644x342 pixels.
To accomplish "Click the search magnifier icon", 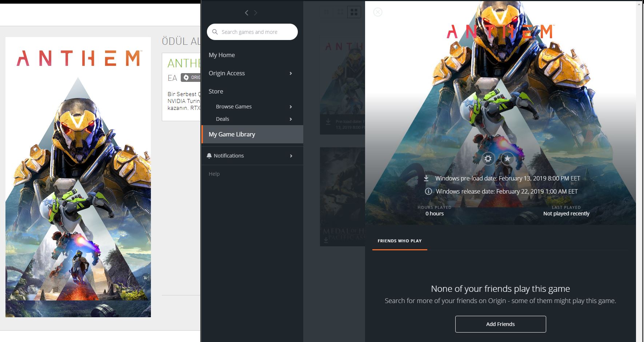I will click(x=215, y=32).
